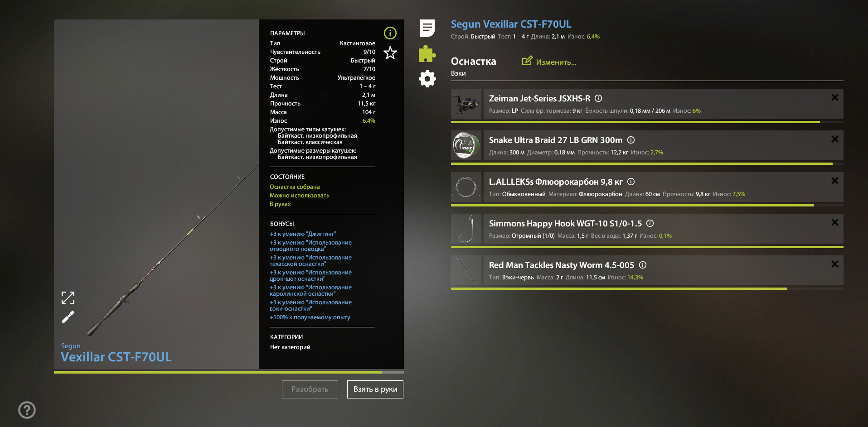Toggle the favorite star for this rod
Viewport: 868px width, 427px height.
click(390, 53)
